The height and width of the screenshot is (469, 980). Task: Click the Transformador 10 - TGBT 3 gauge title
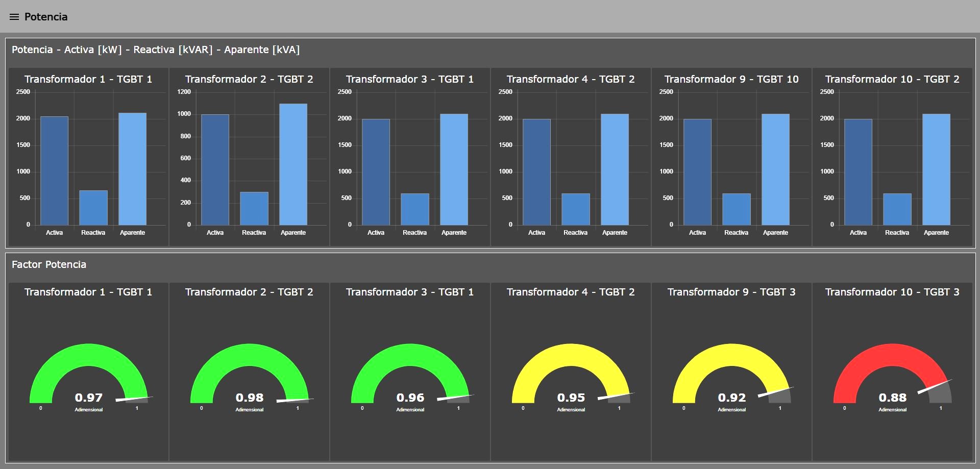pyautogui.click(x=892, y=292)
